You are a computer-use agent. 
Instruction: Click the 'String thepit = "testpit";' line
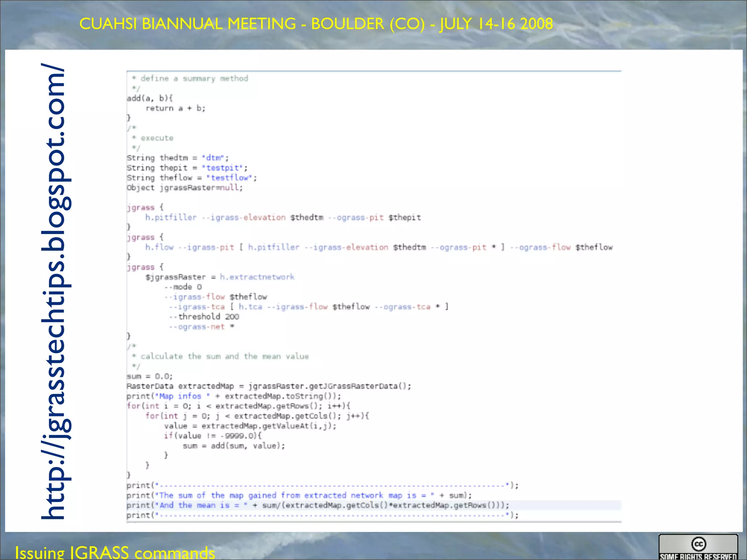187,168
